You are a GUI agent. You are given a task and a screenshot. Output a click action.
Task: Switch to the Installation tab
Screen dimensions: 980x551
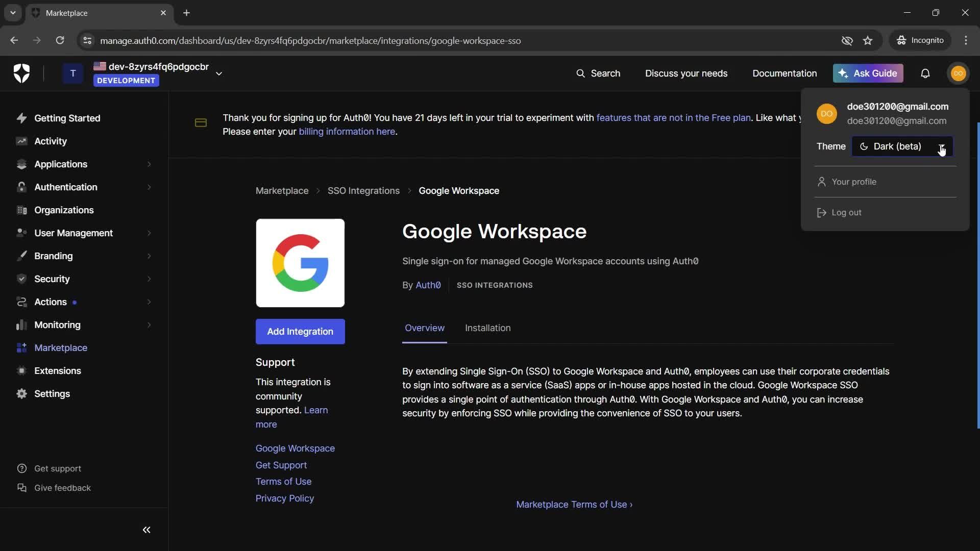click(488, 328)
